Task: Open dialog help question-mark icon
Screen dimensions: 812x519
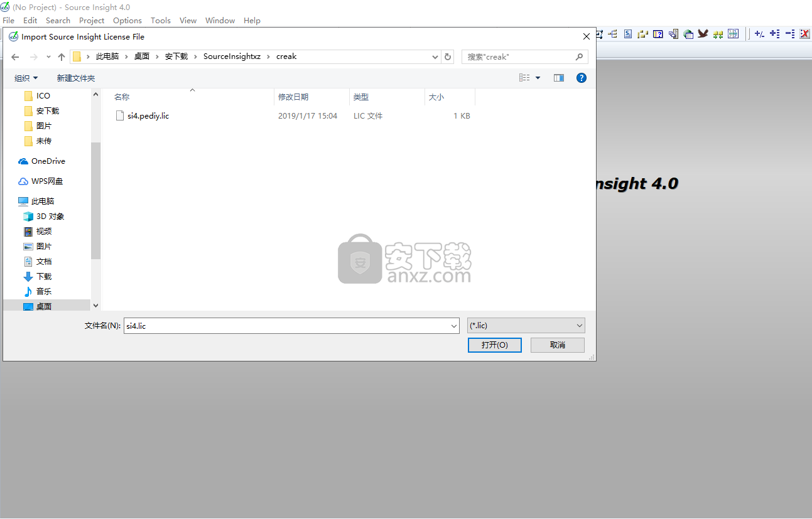Action: click(x=582, y=78)
